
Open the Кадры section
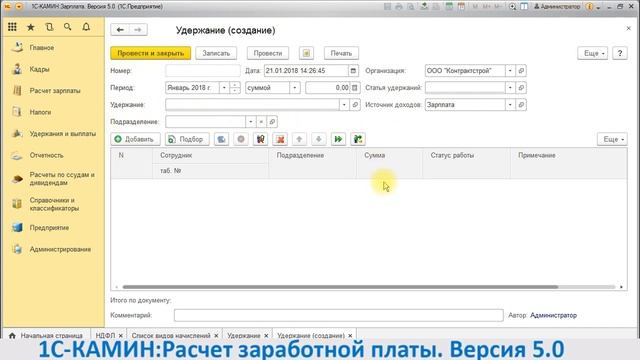39,69
